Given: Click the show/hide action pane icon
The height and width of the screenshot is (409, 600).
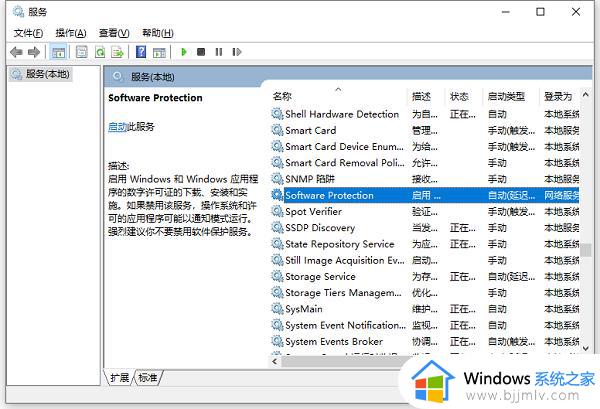Looking at the screenshot, I should pos(159,52).
